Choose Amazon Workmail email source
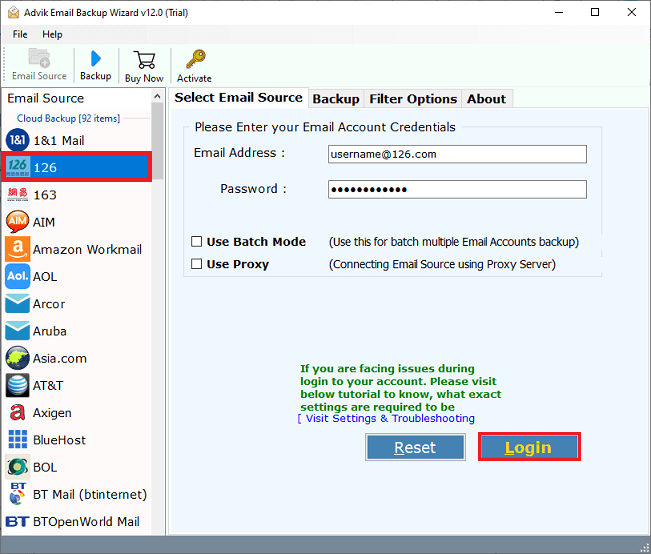 click(87, 249)
